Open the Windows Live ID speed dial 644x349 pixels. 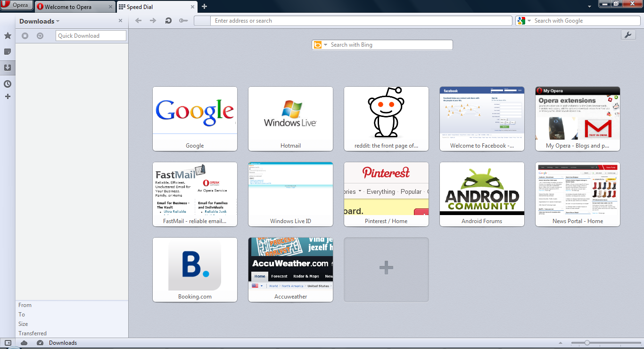point(290,194)
